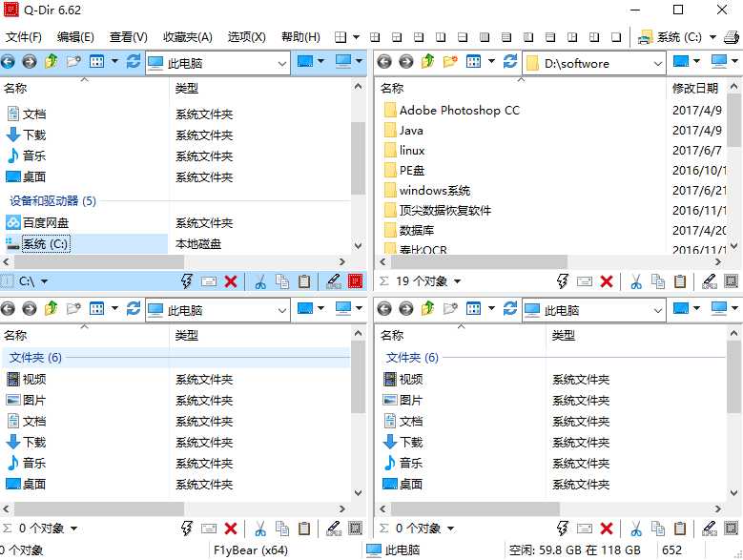The width and height of the screenshot is (743, 560).
Task: Open the 文件(F) menu
Action: tap(23, 37)
